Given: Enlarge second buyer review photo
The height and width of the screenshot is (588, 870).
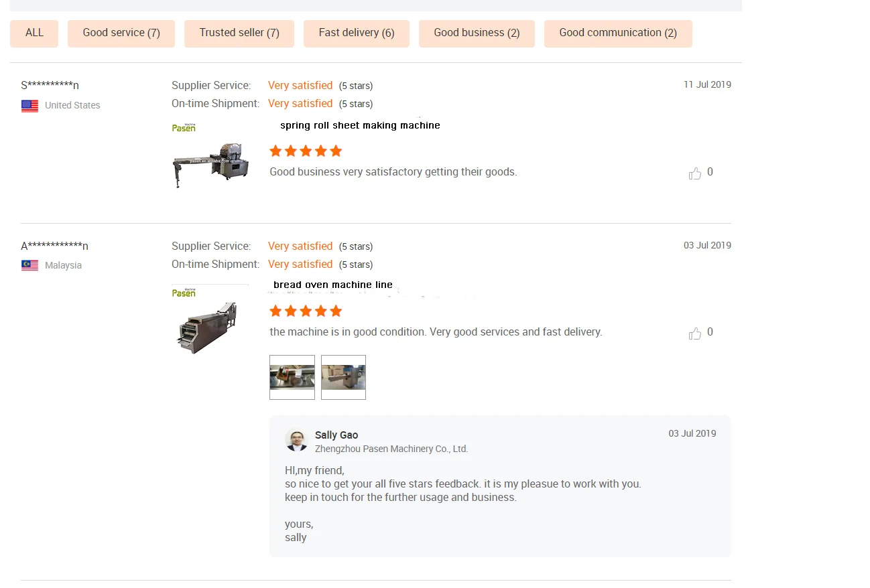Looking at the screenshot, I should [343, 377].
